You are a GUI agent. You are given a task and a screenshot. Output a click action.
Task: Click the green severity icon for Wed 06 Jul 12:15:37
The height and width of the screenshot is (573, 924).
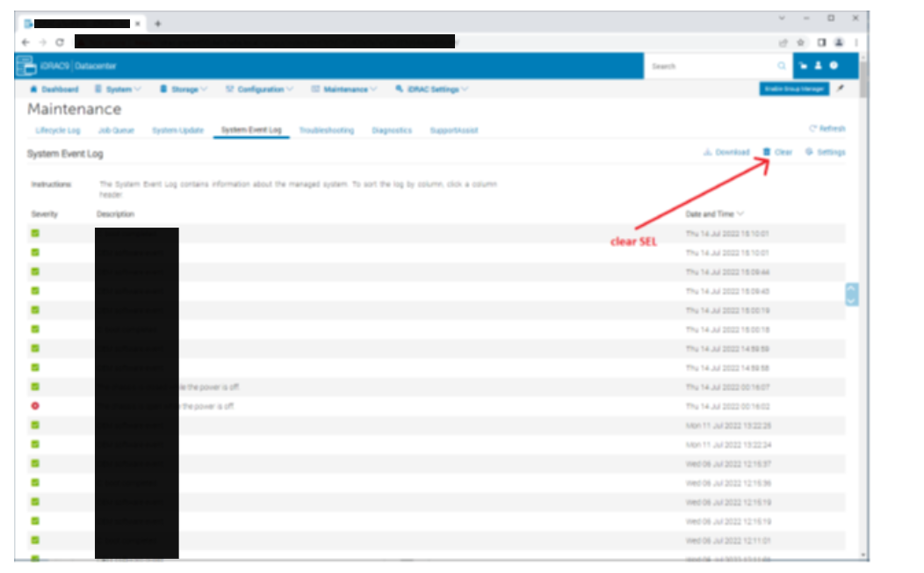pyautogui.click(x=35, y=463)
